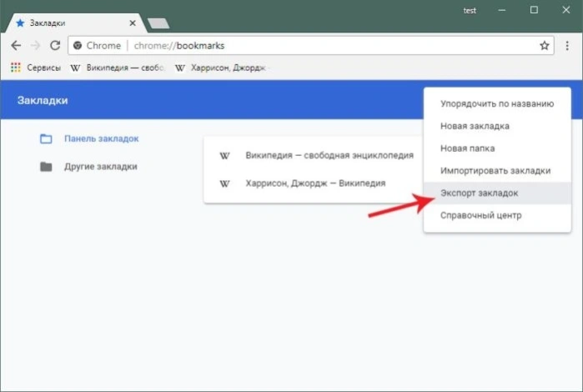Viewport: 583px width, 392px height.
Task: Choose Упорядочить по названию from the menu
Action: pos(497,103)
